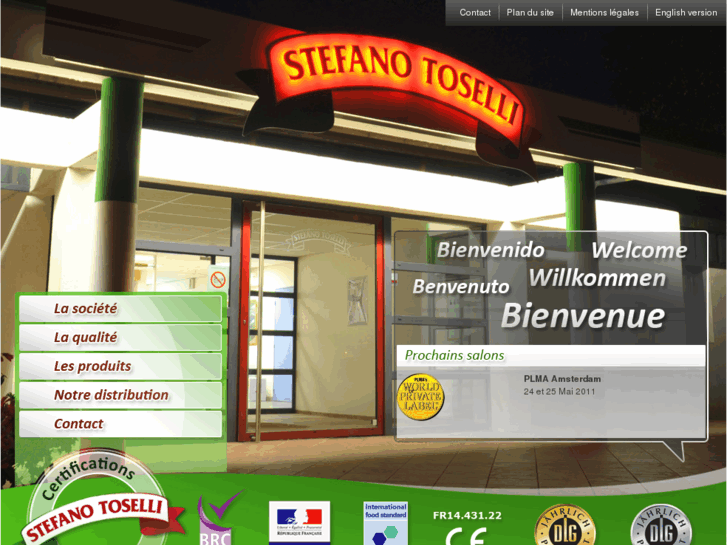The width and height of the screenshot is (727, 545).
Task: Open Notre distribution menu item
Action: (121, 395)
